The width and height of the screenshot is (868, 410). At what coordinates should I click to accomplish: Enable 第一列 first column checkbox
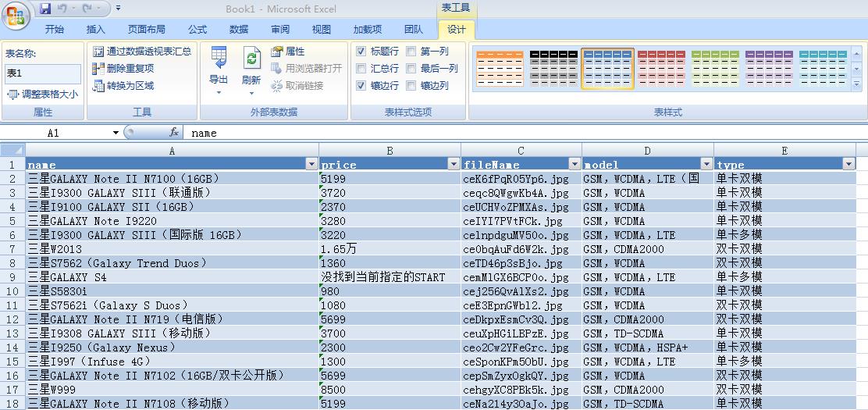411,52
